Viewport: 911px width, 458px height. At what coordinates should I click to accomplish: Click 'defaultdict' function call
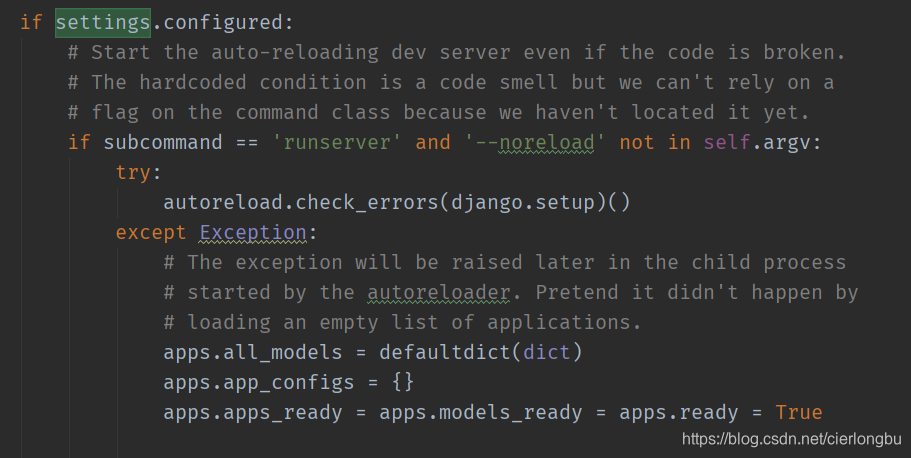(x=445, y=352)
